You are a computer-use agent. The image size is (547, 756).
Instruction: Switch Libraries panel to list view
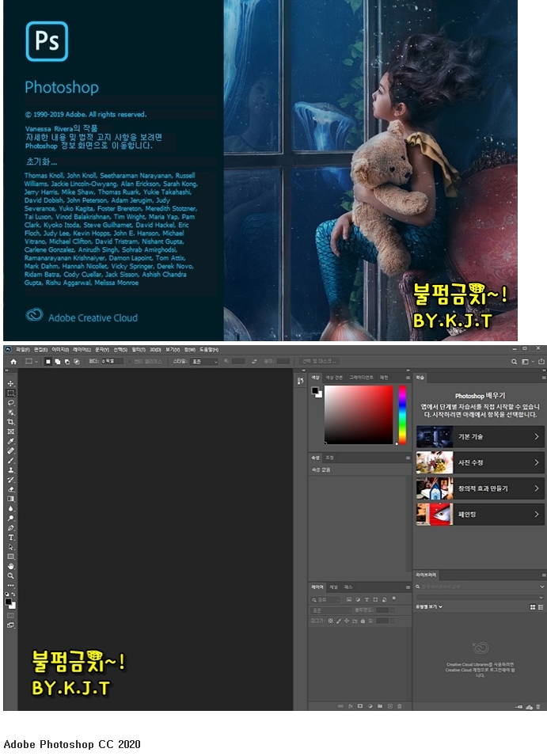pos(541,607)
